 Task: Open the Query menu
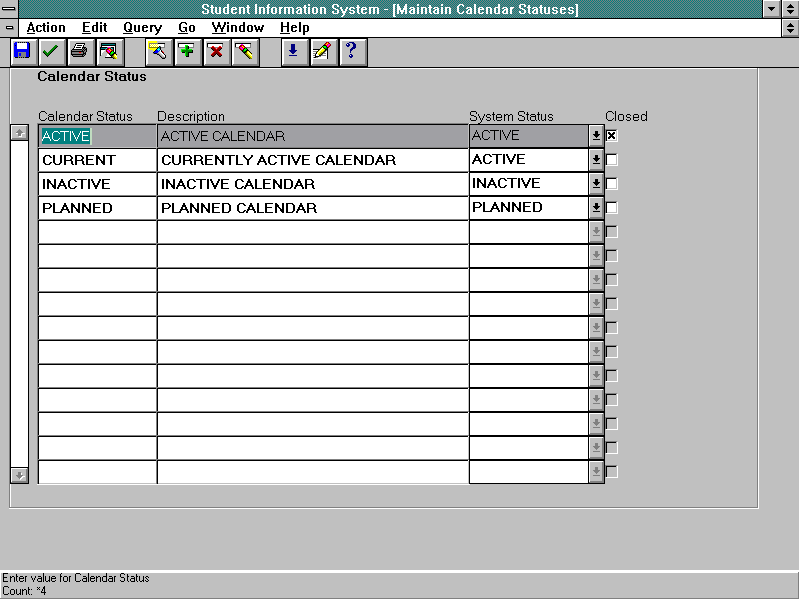pos(142,28)
